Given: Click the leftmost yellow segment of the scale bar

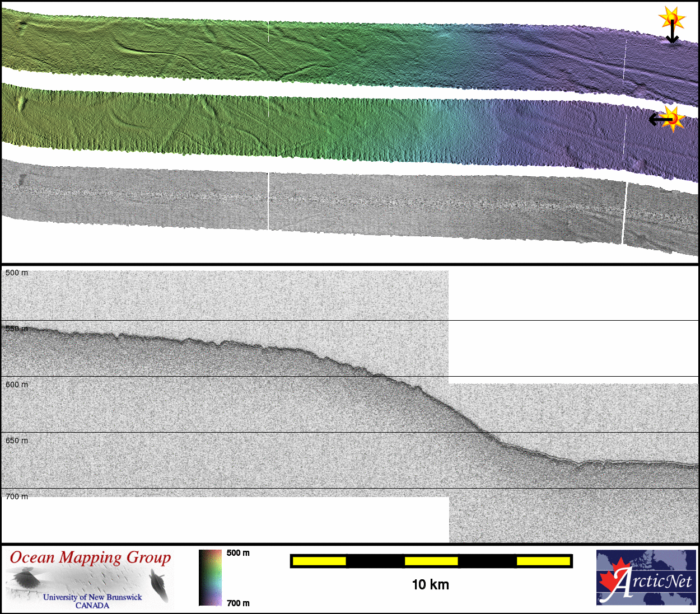Looking at the screenshot, I should tap(319, 561).
